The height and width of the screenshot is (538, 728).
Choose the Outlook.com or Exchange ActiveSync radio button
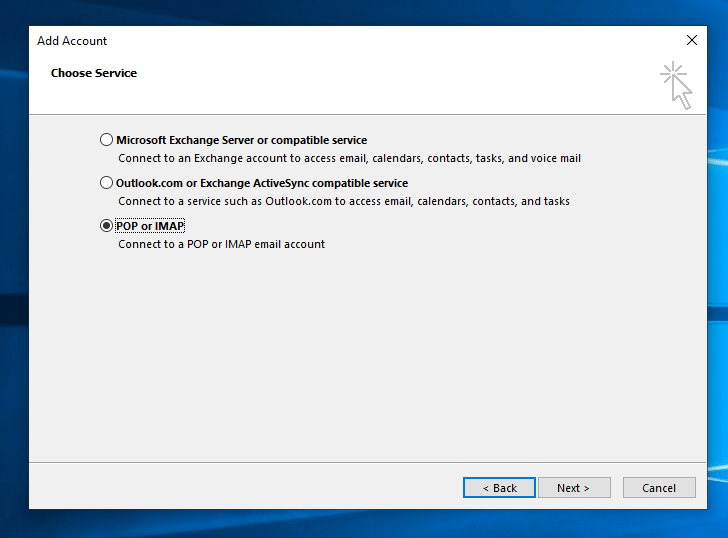107,183
